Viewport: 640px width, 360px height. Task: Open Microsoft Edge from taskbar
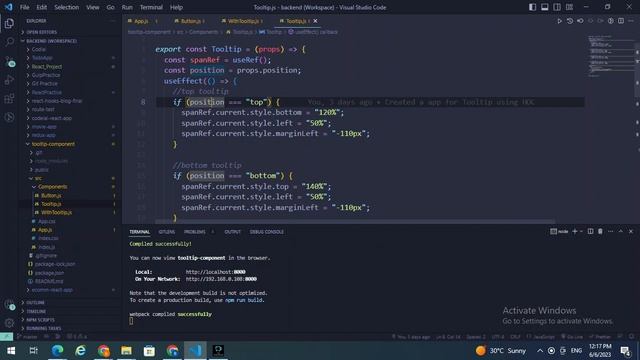click(58, 351)
